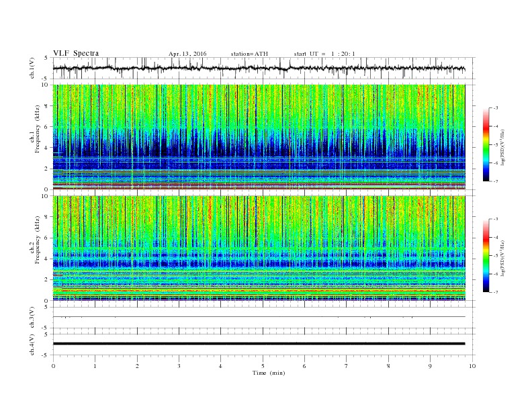532x411 pixels.
Task: Click the "3" tick on the time axis
Action: 179,366
